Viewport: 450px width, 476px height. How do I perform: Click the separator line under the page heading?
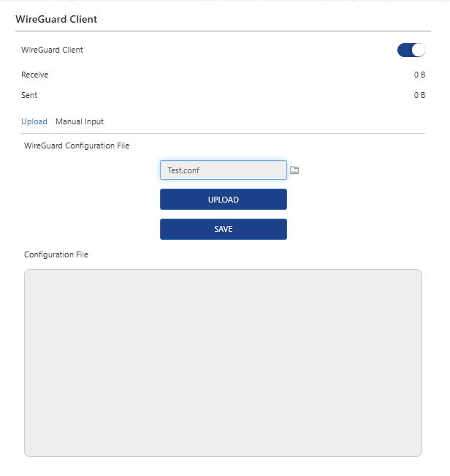[x=223, y=31]
